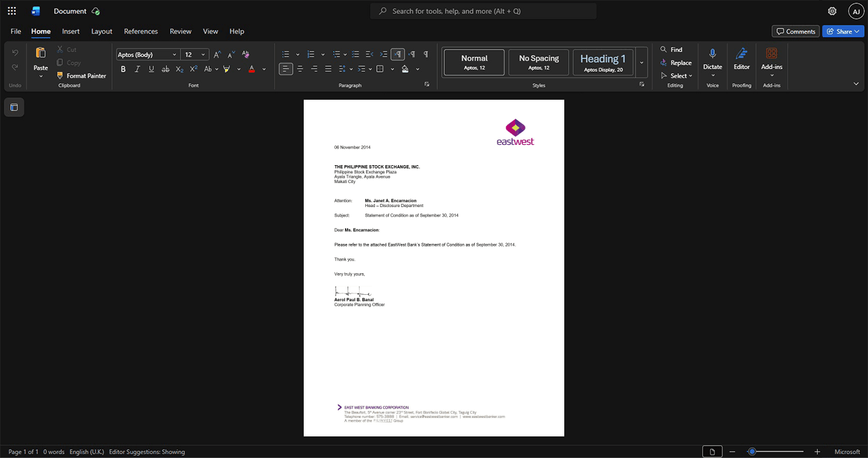Click the Settings gear icon

pos(832,11)
